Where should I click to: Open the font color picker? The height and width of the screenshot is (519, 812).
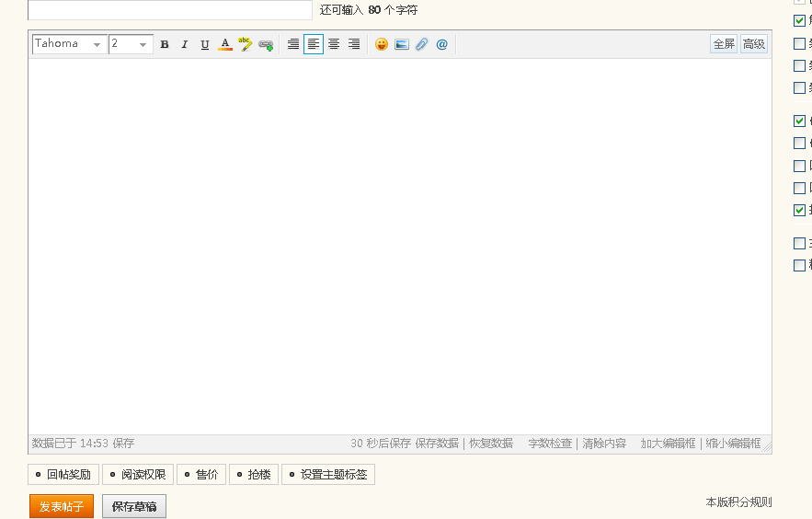[225, 44]
